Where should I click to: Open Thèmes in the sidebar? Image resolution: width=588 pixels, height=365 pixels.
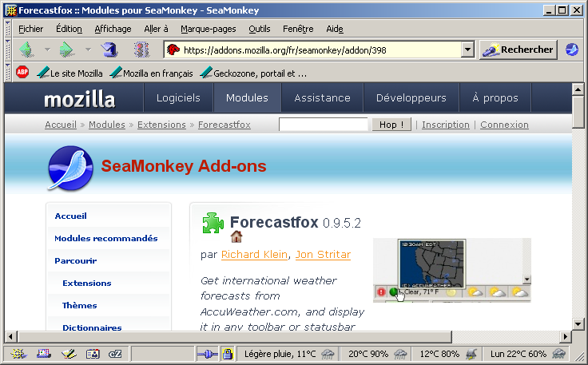click(x=80, y=305)
